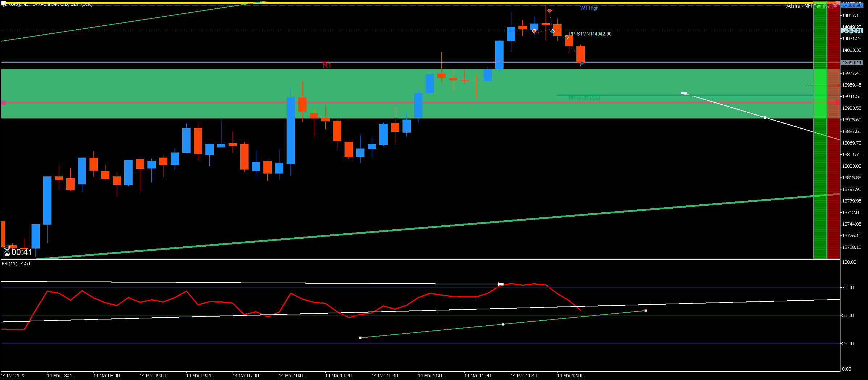Image resolution: width=868 pixels, height=380 pixels.
Task: Click the red vertical histogram bar
Action: [833, 130]
